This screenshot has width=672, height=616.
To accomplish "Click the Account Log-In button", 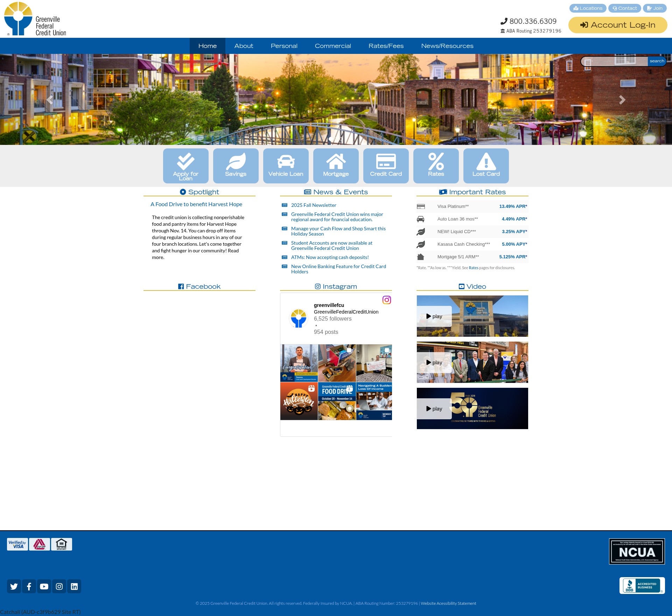I will 618,25.
